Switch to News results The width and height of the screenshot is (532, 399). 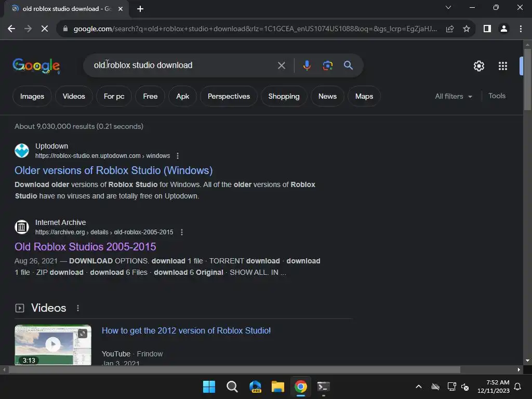(x=327, y=96)
